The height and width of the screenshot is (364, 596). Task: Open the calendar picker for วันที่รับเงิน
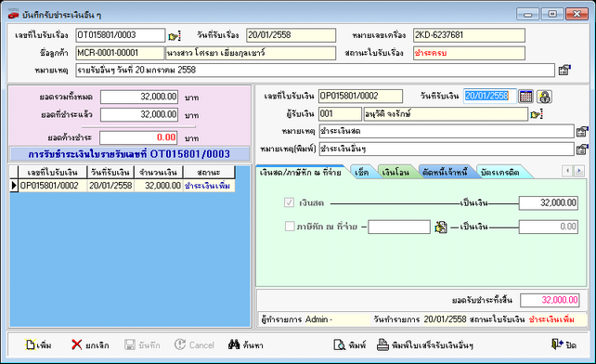point(525,96)
